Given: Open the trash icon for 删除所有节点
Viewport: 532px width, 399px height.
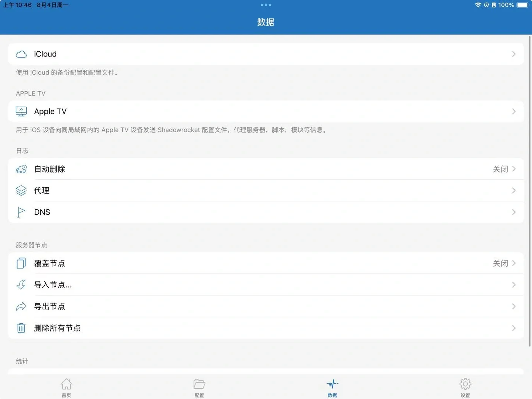Looking at the screenshot, I should tap(21, 328).
